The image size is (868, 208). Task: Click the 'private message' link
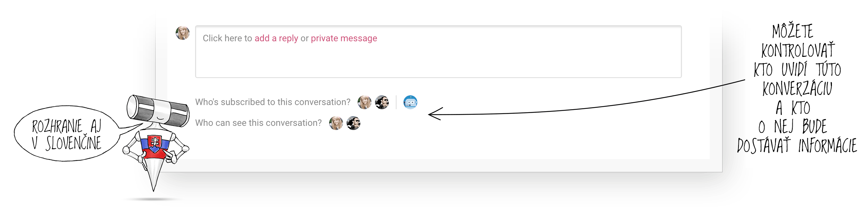344,38
